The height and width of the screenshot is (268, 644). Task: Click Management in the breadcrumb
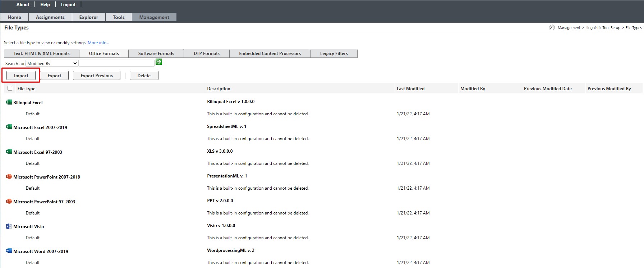569,28
